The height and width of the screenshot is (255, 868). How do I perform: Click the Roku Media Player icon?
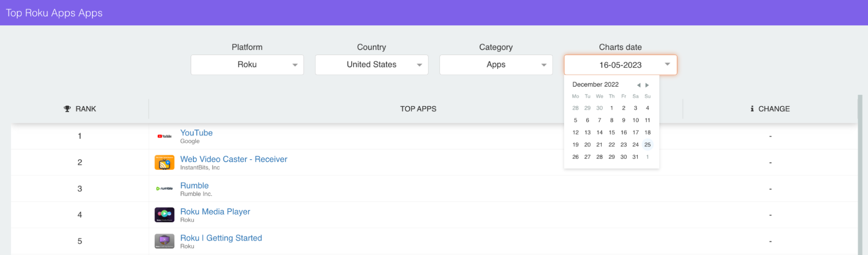[164, 215]
